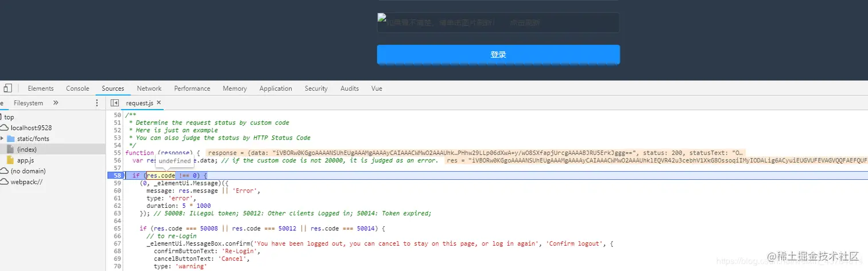The width and height of the screenshot is (868, 271).
Task: Open the Elements panel tab
Action: (41, 88)
